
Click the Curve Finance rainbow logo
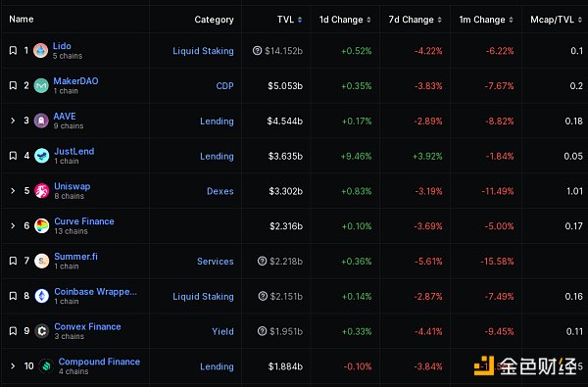pyautogui.click(x=41, y=225)
